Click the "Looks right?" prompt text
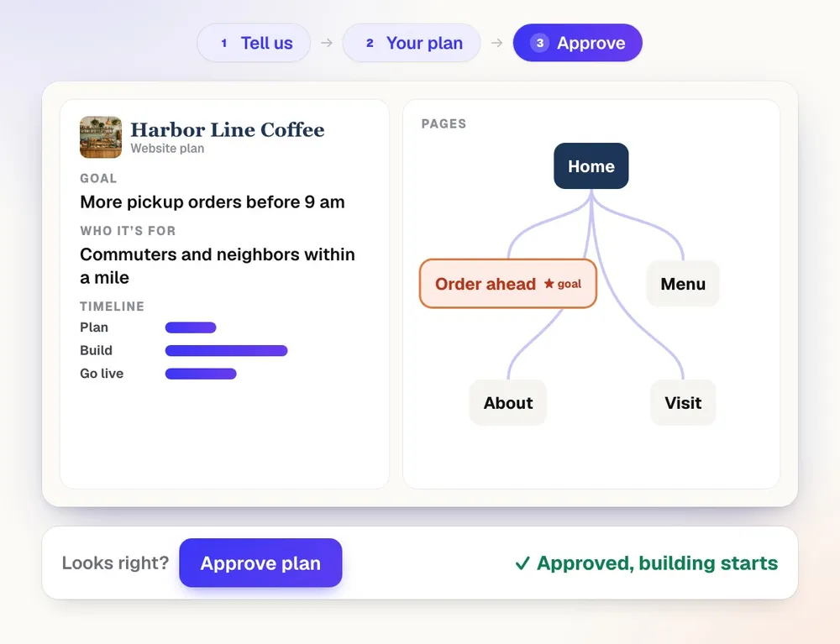840x644 pixels. [115, 563]
